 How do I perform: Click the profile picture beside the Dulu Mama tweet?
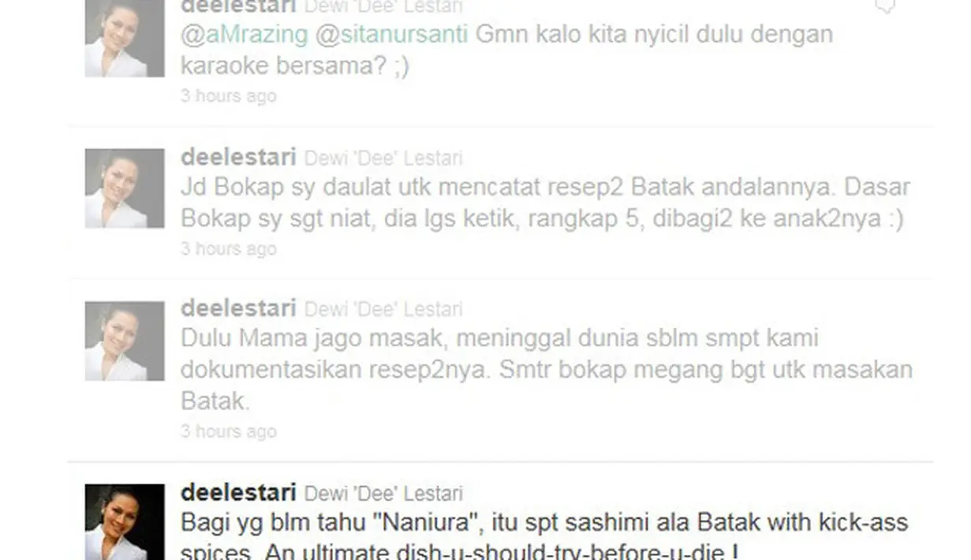tap(125, 342)
